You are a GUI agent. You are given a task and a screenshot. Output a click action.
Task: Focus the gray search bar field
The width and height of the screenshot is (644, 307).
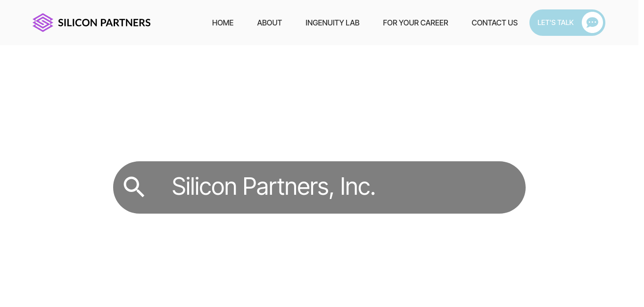[x=319, y=187]
